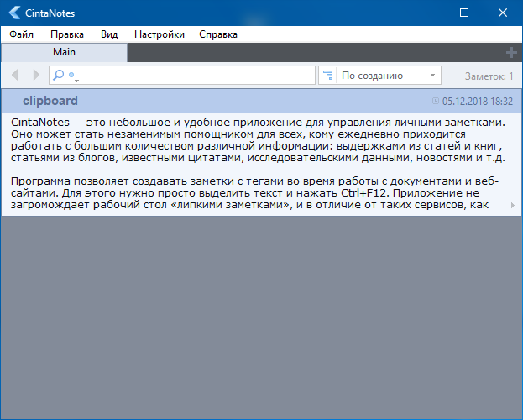Open the Вид menu
Viewport: 523px width, 420px height.
pyautogui.click(x=109, y=34)
